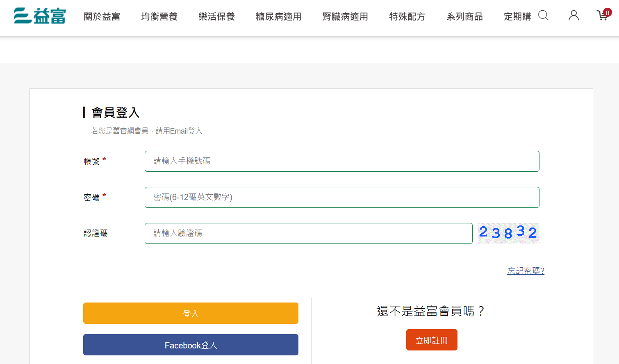Click the 益富 logo in header
The image size is (619, 364).
coord(40,16)
